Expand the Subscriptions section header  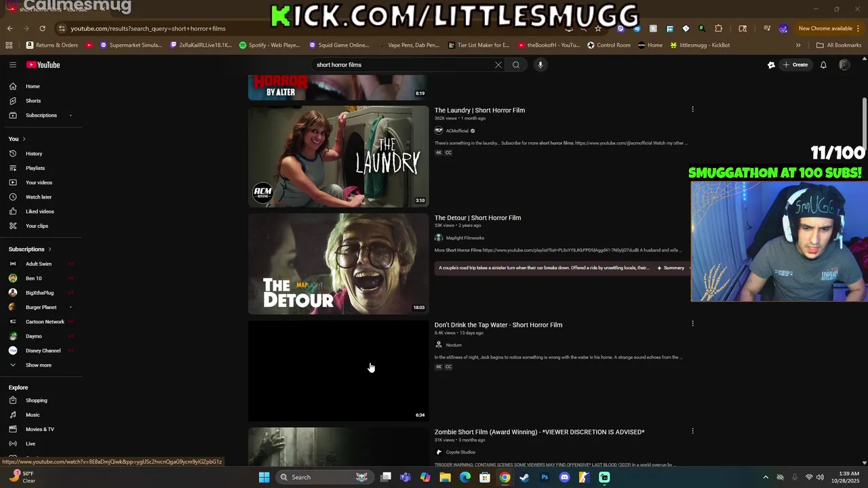30,249
